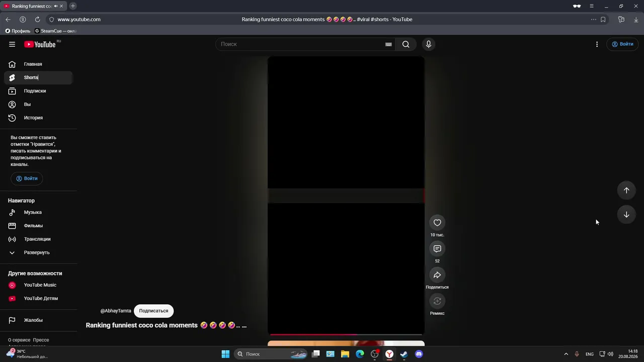Screen dimensions: 644x362
Task: Open Подписки in the sidebar
Action: [38, 91]
